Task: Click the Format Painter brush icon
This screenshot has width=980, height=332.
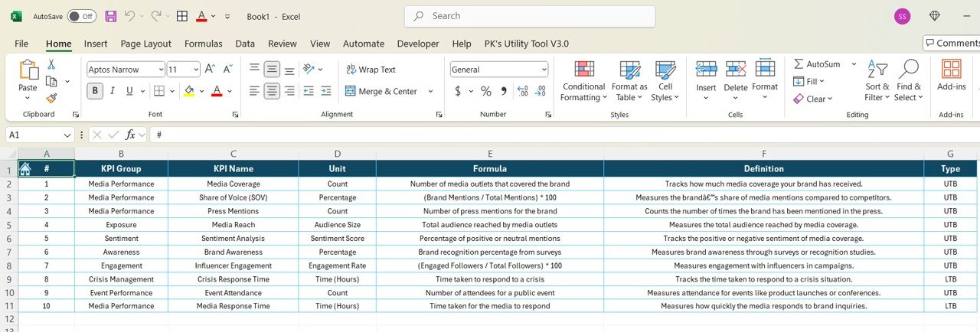Action: (51, 98)
